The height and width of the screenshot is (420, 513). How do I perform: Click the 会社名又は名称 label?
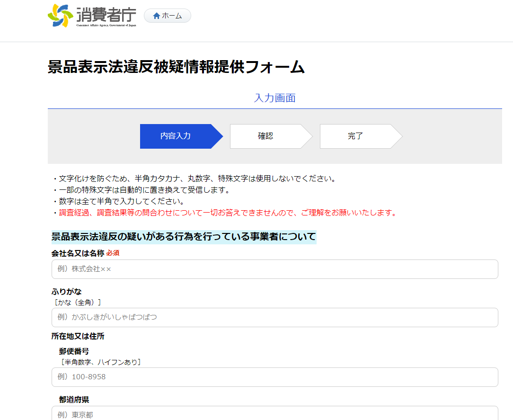pyautogui.click(x=78, y=253)
